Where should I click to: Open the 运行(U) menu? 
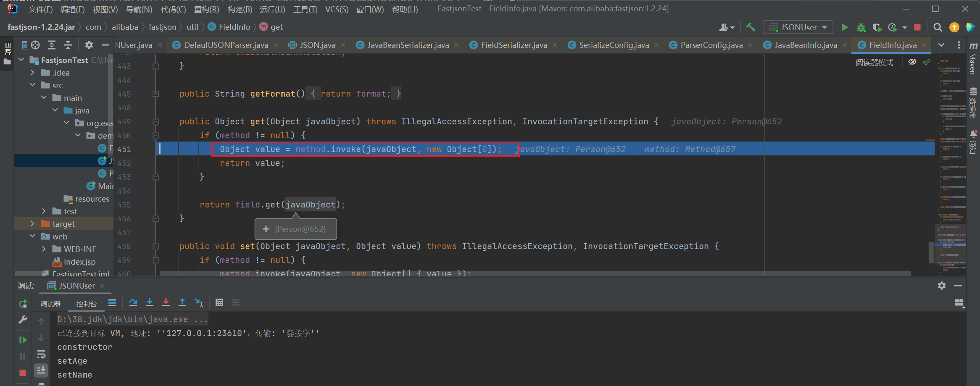[x=272, y=9]
